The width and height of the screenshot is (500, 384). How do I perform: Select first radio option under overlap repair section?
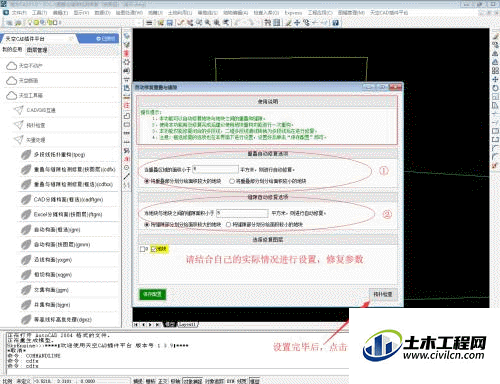pyautogui.click(x=147, y=181)
